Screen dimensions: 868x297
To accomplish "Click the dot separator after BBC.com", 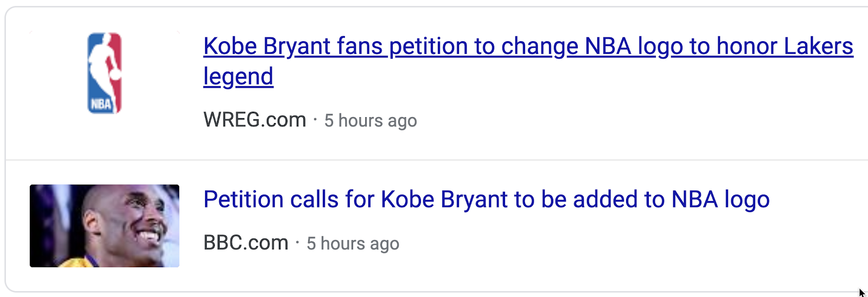I will click(297, 243).
